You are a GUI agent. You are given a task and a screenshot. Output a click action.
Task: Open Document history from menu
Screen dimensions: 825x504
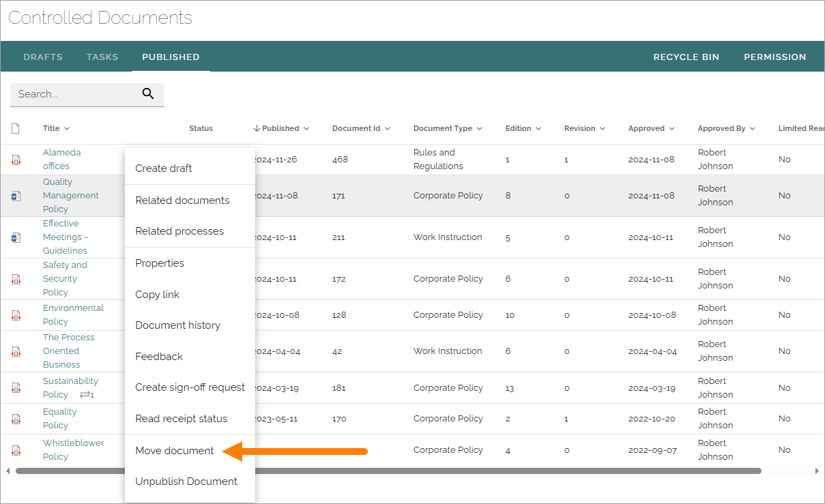pyautogui.click(x=190, y=325)
